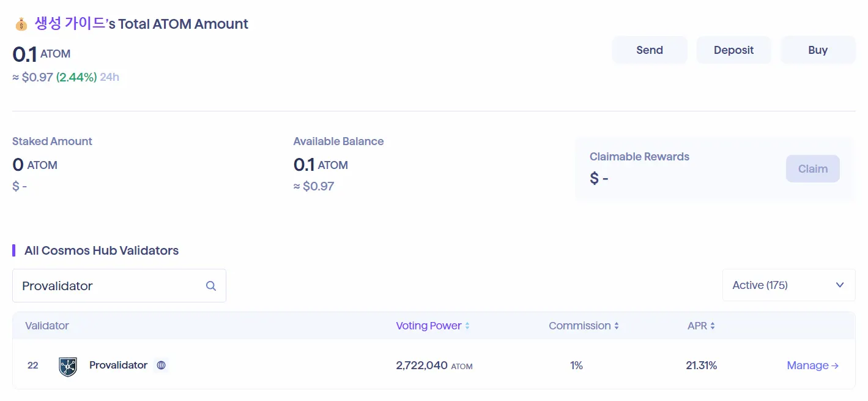The height and width of the screenshot is (401, 868).
Task: Click the arrow in the Manage link
Action: (x=835, y=366)
